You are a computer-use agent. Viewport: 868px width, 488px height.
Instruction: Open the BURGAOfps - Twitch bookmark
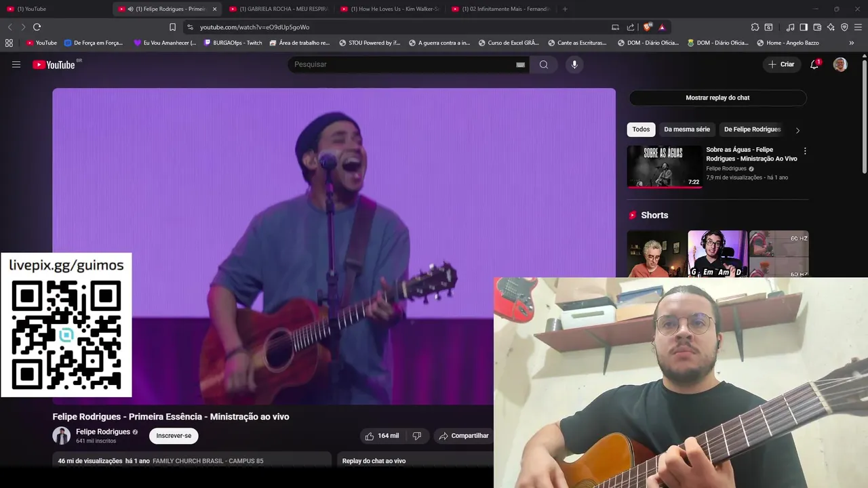coord(233,43)
